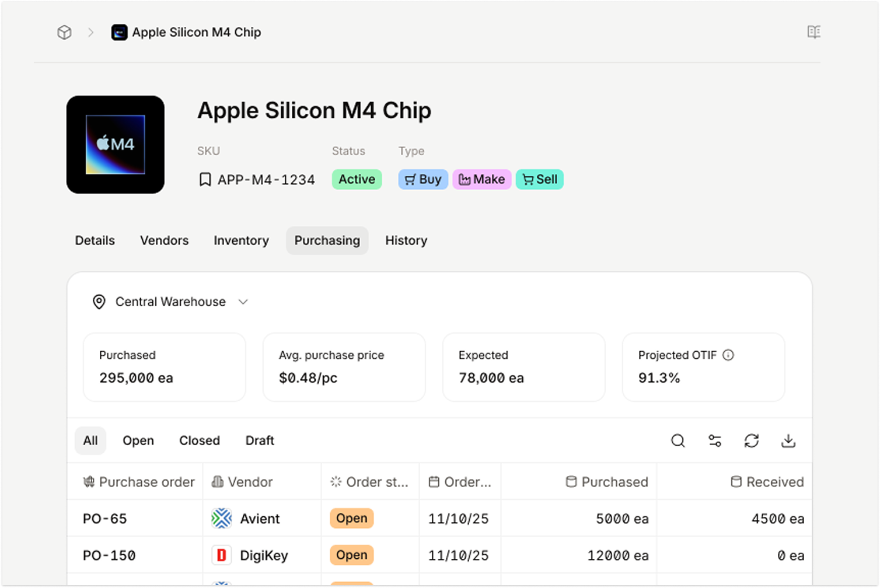
Task: Click the Purchased 295,000 ea card
Action: tap(165, 367)
